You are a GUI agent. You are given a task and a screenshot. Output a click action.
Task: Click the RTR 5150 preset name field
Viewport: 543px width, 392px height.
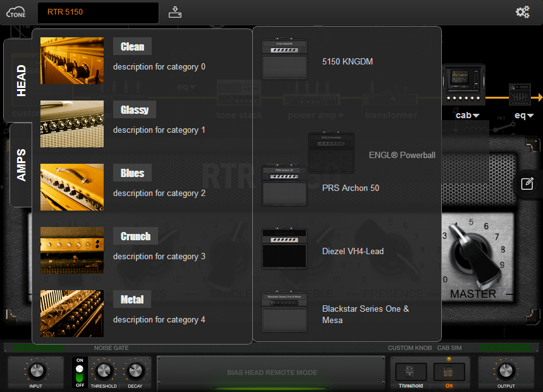point(99,13)
